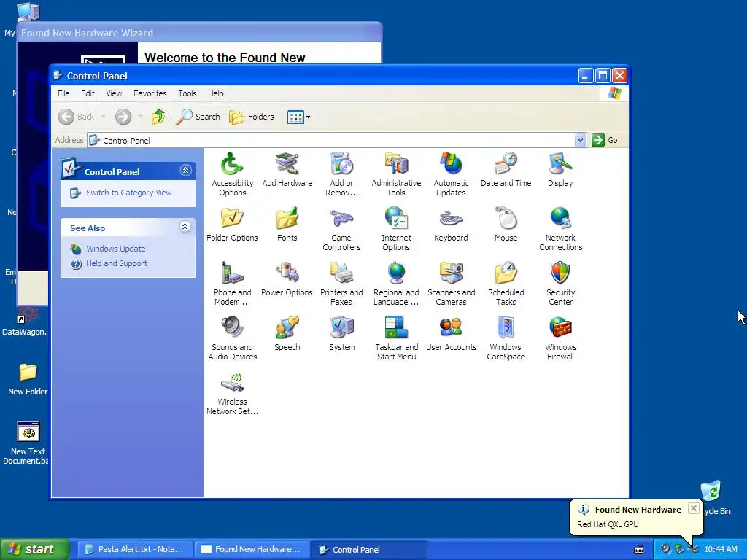Close the Found New Hardware balloon
Image resolution: width=747 pixels, height=560 pixels.
click(694, 508)
